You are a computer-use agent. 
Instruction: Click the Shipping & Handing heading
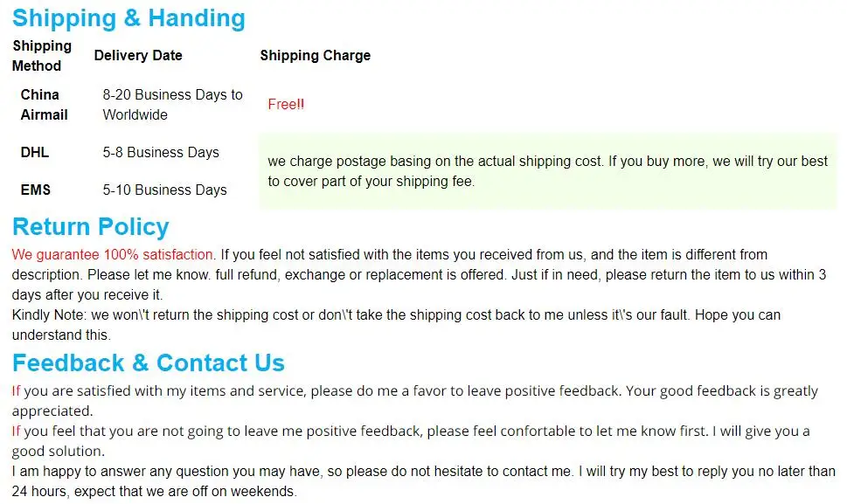click(x=128, y=17)
